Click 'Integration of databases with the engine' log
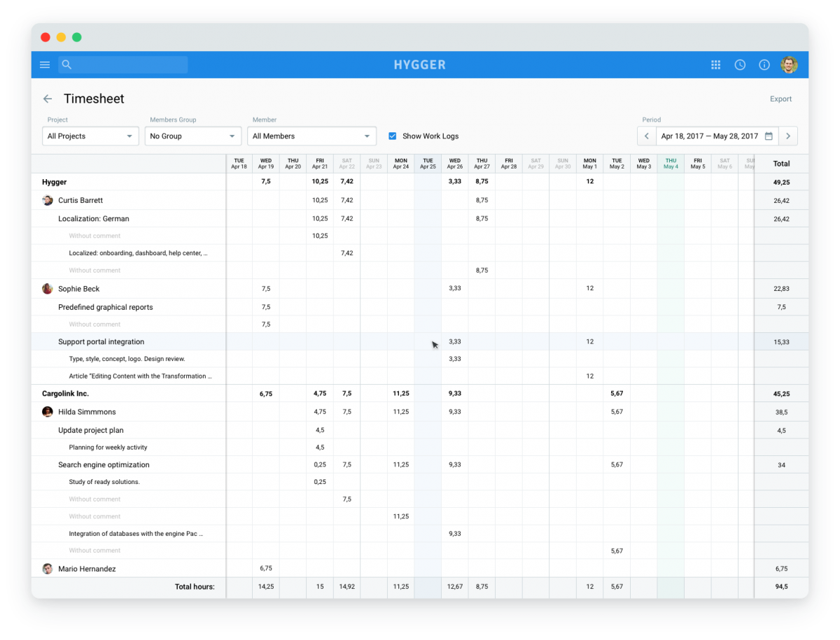 click(136, 534)
